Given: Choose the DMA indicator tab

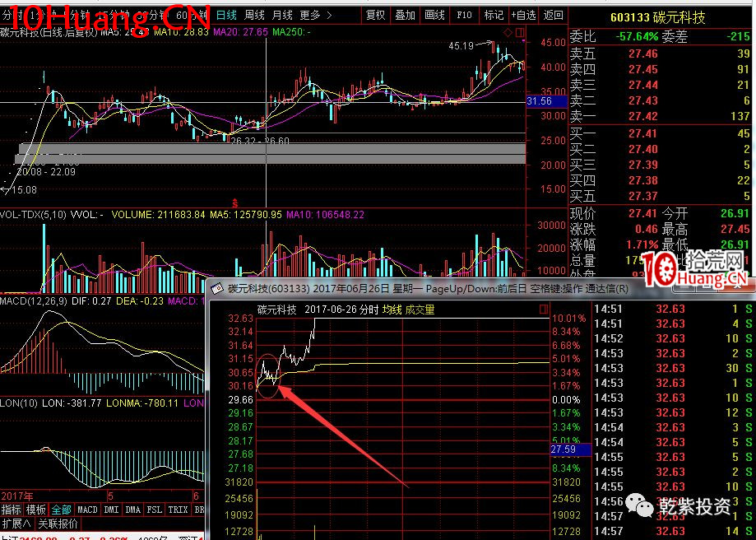Looking at the screenshot, I should 132,510.
